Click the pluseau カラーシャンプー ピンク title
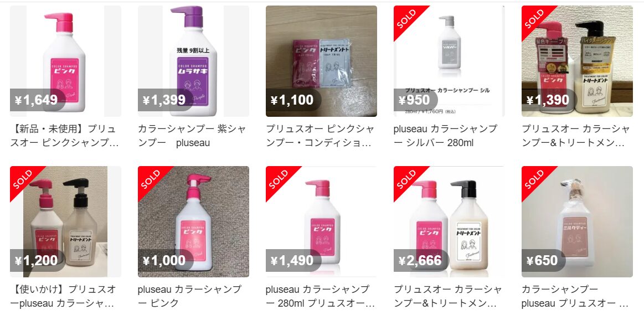 click(x=189, y=297)
